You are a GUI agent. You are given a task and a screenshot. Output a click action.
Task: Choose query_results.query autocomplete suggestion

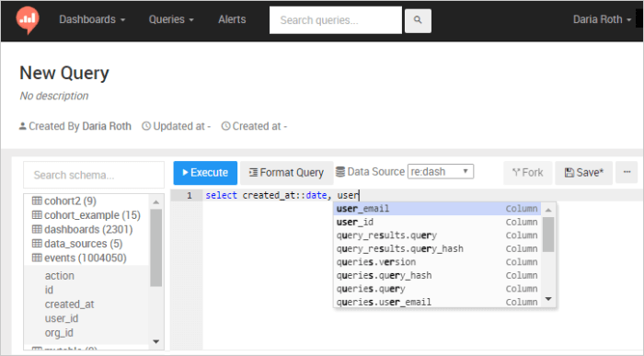[x=437, y=235]
